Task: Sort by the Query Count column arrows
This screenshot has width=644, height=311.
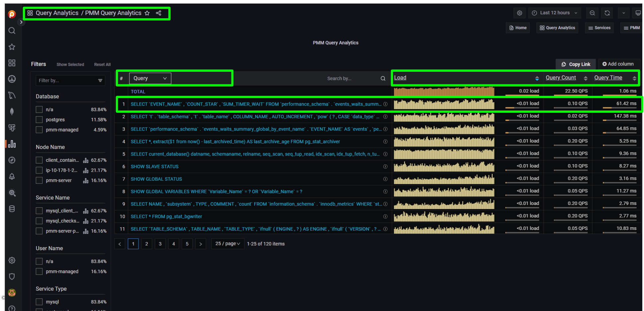Action: (x=586, y=78)
